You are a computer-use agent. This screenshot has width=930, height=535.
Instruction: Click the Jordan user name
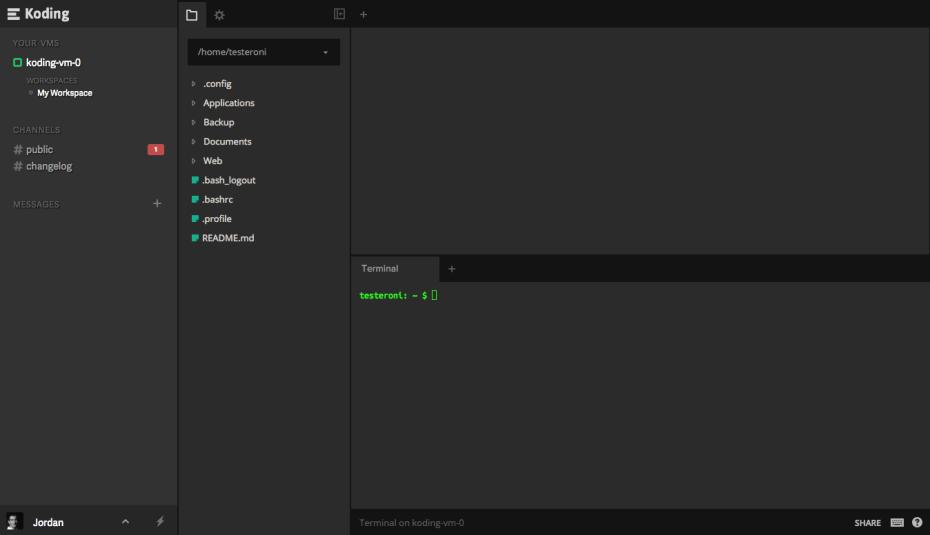(48, 522)
